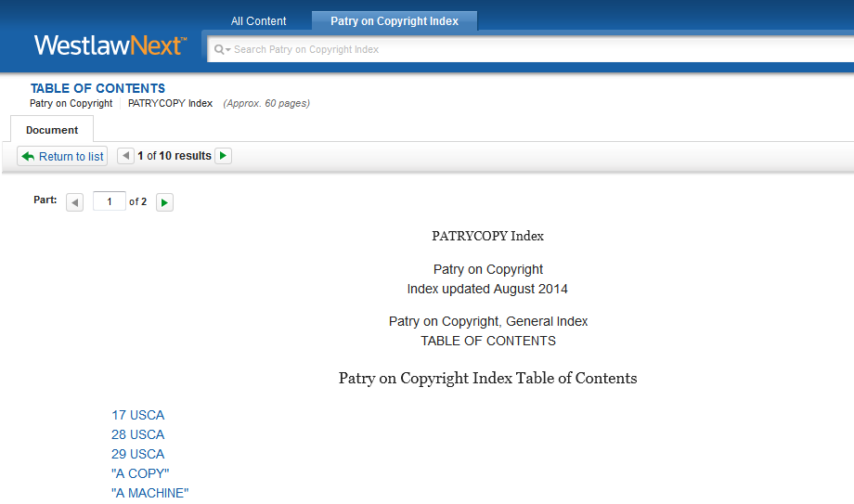854x504 pixels.
Task: Click "Patry on Copyright Index Table of Contents" heading
Action: click(487, 378)
